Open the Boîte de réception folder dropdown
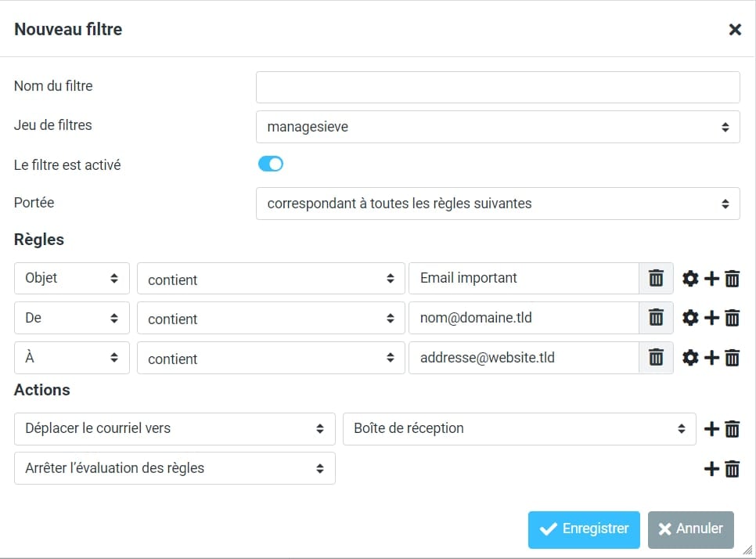Viewport: 756px width, 559px height. 520,429
